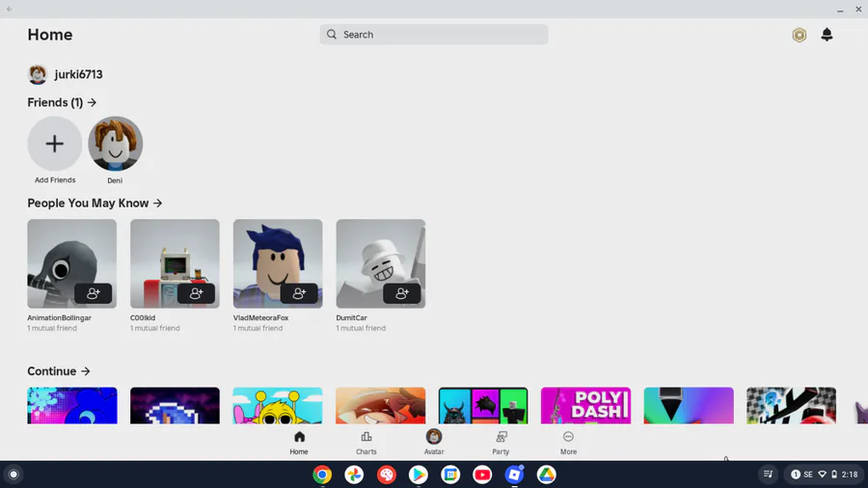Screen dimensions: 868x488
Task: Open the red paint palette app on shelf
Action: (387, 474)
